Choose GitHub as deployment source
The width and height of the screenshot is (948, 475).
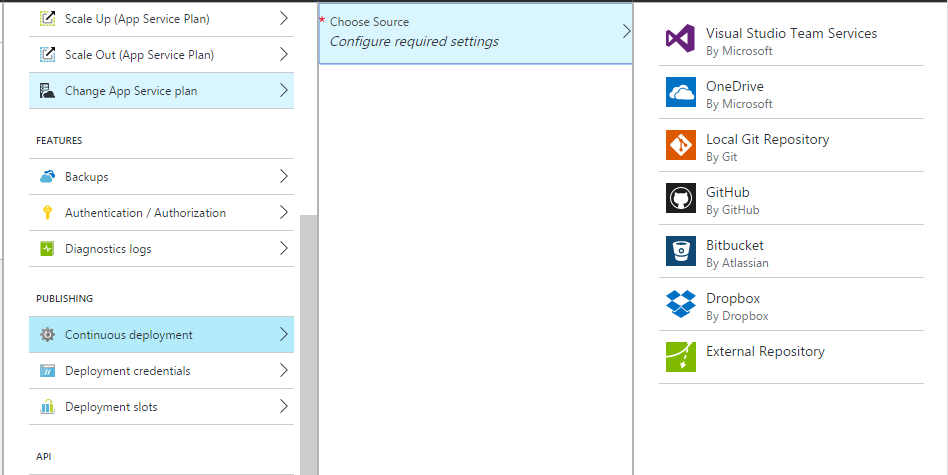pyautogui.click(x=791, y=198)
